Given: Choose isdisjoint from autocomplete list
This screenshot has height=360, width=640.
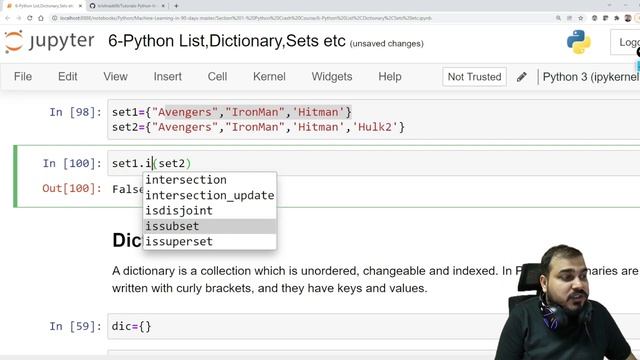Looking at the screenshot, I should [x=210, y=211].
